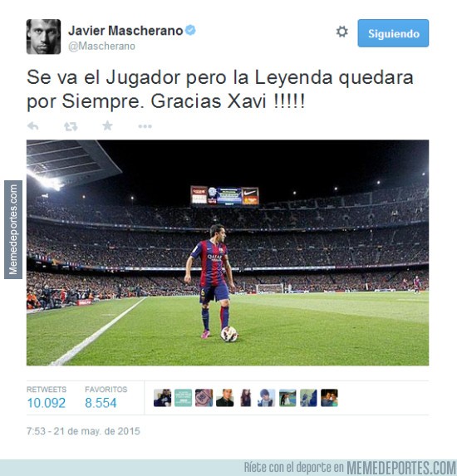Image resolution: width=457 pixels, height=476 pixels.
Task: Open the three-dot more options icon
Action: pos(145,126)
